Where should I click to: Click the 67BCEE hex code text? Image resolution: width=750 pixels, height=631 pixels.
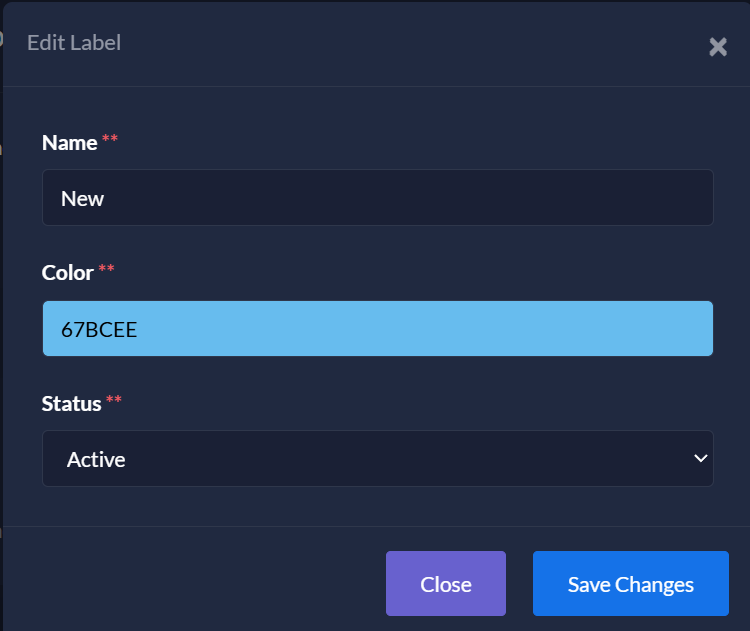(99, 329)
